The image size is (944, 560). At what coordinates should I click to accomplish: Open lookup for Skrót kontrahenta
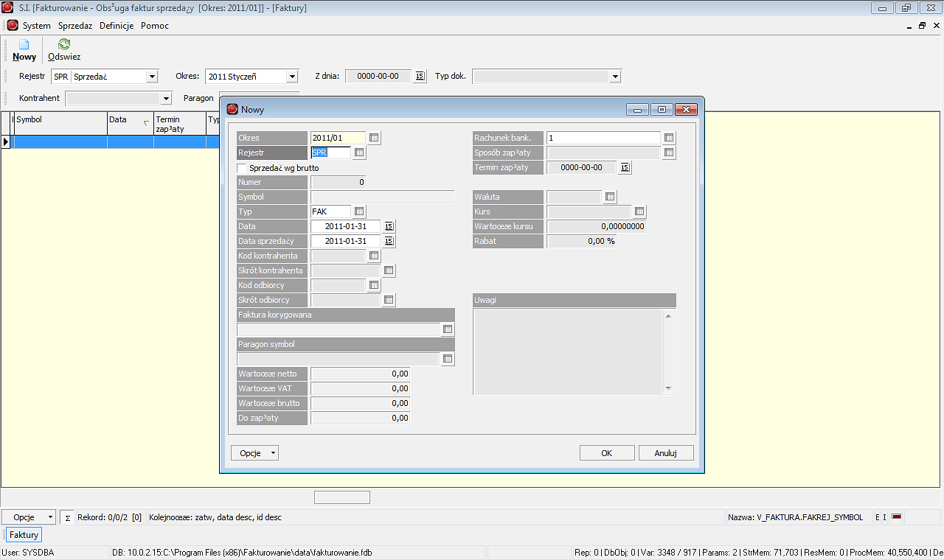(x=389, y=270)
